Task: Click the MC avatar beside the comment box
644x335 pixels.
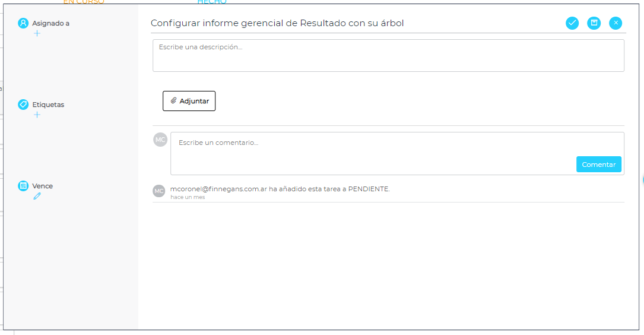Action: 160,140
